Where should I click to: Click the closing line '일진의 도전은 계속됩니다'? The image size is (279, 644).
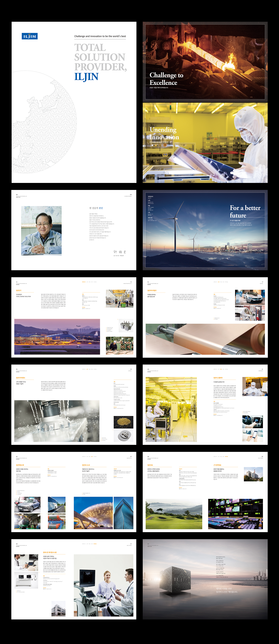[227, 592]
